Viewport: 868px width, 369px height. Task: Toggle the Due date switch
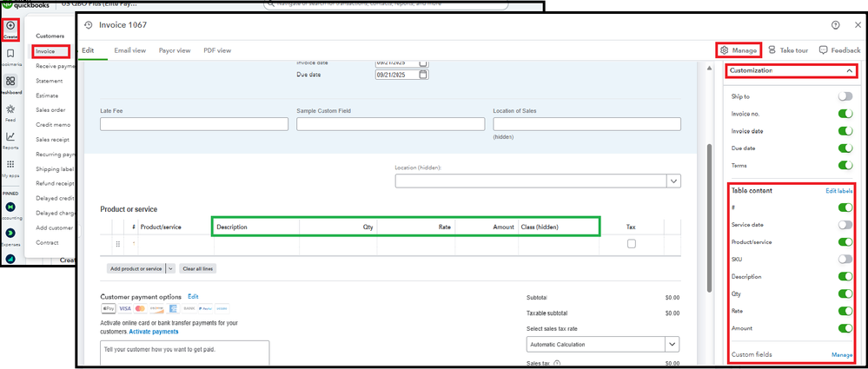845,148
